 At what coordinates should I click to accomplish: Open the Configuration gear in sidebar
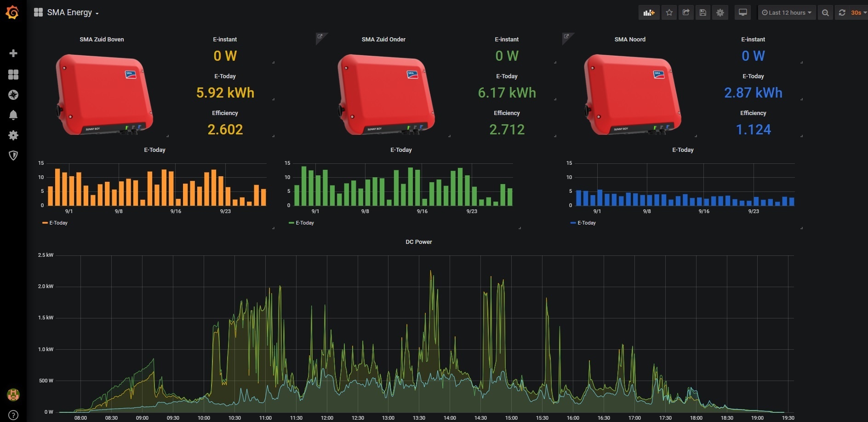pos(13,135)
